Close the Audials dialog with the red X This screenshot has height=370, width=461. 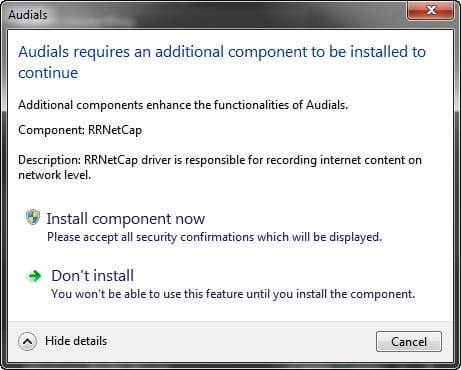[430, 10]
